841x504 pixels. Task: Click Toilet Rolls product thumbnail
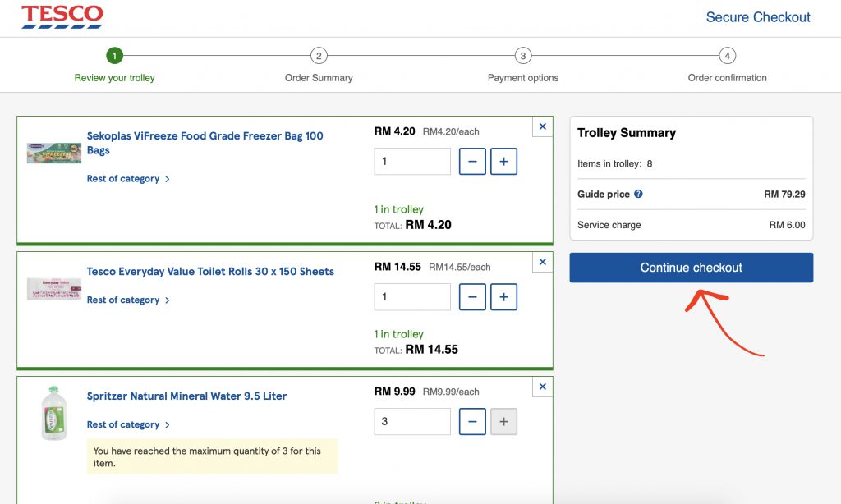54,289
